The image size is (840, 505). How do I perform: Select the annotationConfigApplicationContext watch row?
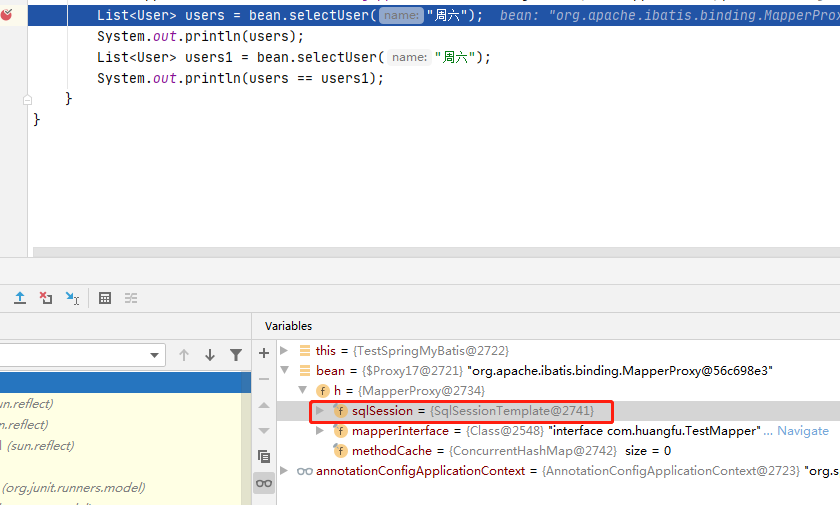(x=558, y=471)
